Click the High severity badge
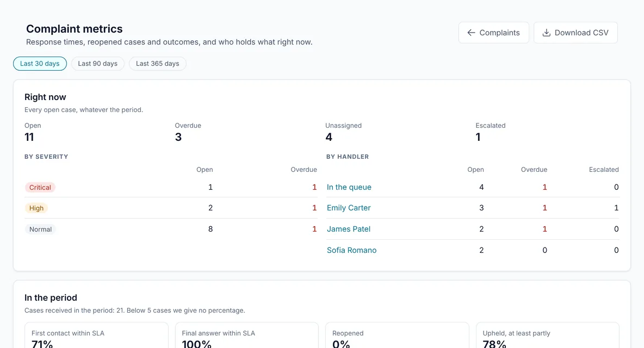Viewport: 644px width, 348px height. click(x=36, y=208)
